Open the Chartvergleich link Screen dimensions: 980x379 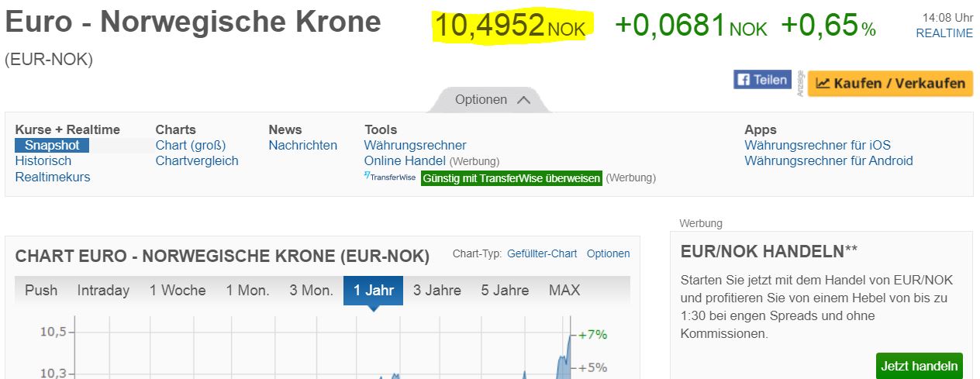pos(197,160)
